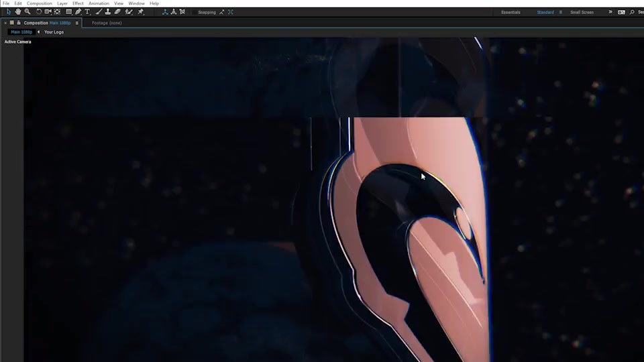
Task: Click the sync settings icon near search
Action: (x=621, y=12)
